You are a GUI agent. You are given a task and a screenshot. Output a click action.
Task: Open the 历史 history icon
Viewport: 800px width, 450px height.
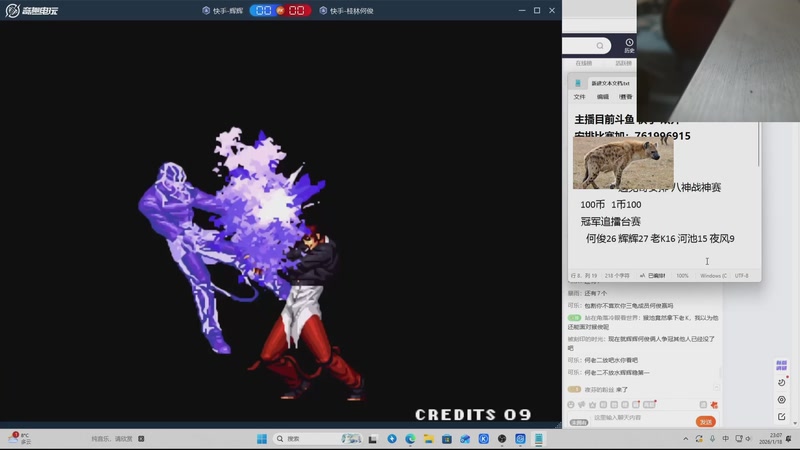tap(629, 45)
